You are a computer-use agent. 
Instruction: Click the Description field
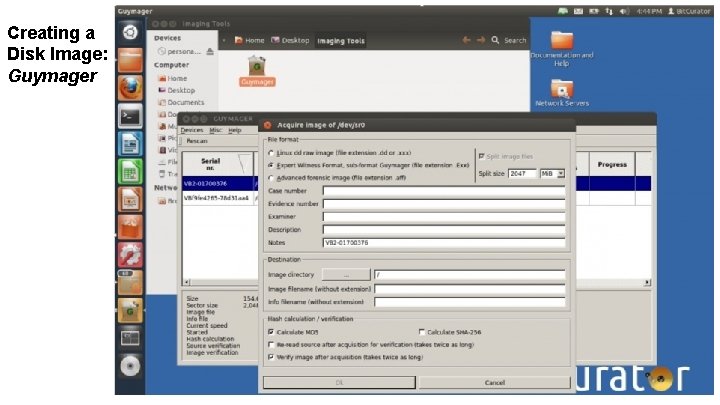tap(444, 230)
